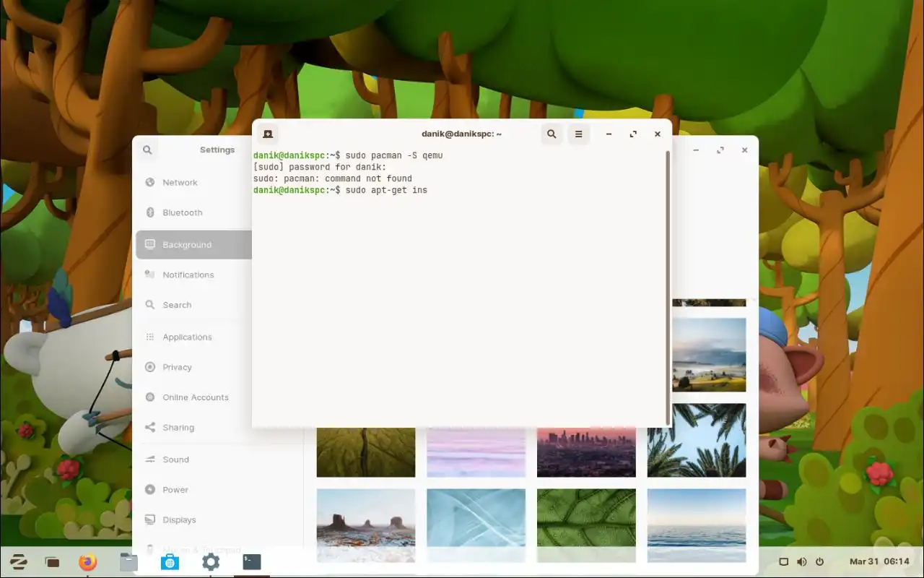Click the terminal title danik@danikspc

tap(461, 134)
